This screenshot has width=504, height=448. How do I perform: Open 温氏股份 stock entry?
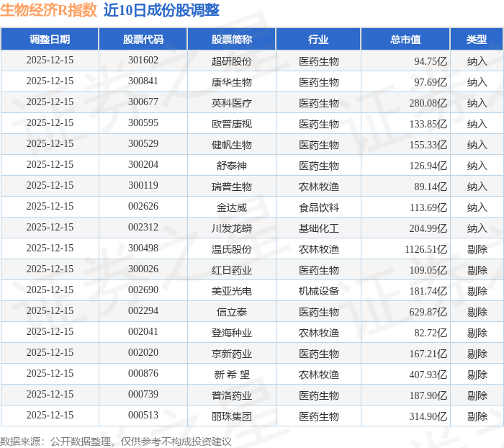pos(231,249)
